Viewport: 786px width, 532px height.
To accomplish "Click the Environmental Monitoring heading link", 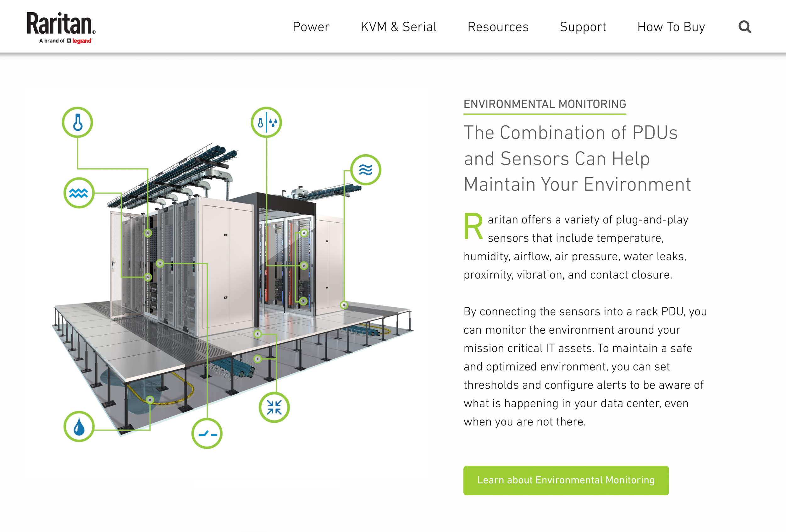I will [x=545, y=104].
